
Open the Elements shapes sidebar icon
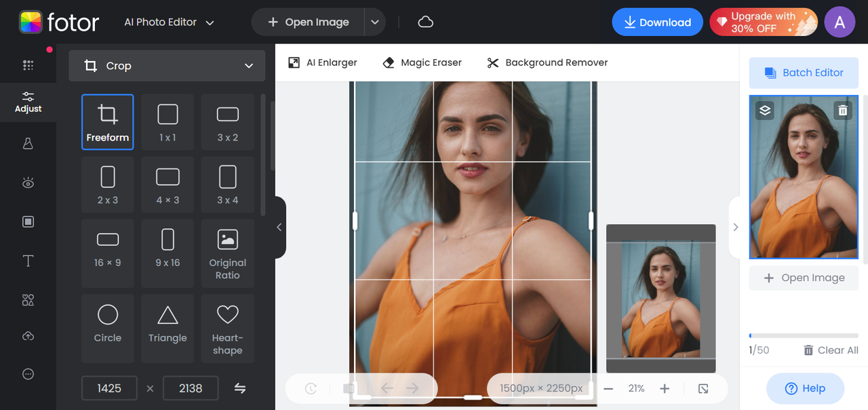coord(28,300)
